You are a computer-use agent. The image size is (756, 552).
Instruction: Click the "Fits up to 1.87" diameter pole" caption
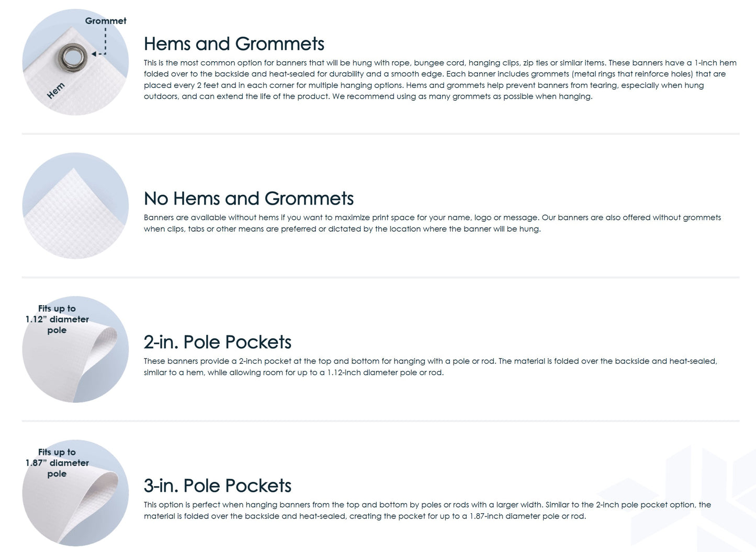pos(57,463)
